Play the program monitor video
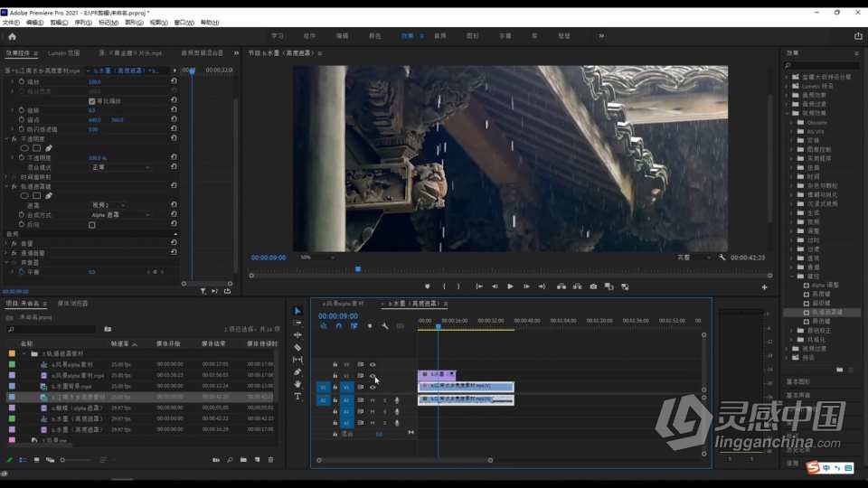 pyautogui.click(x=510, y=286)
